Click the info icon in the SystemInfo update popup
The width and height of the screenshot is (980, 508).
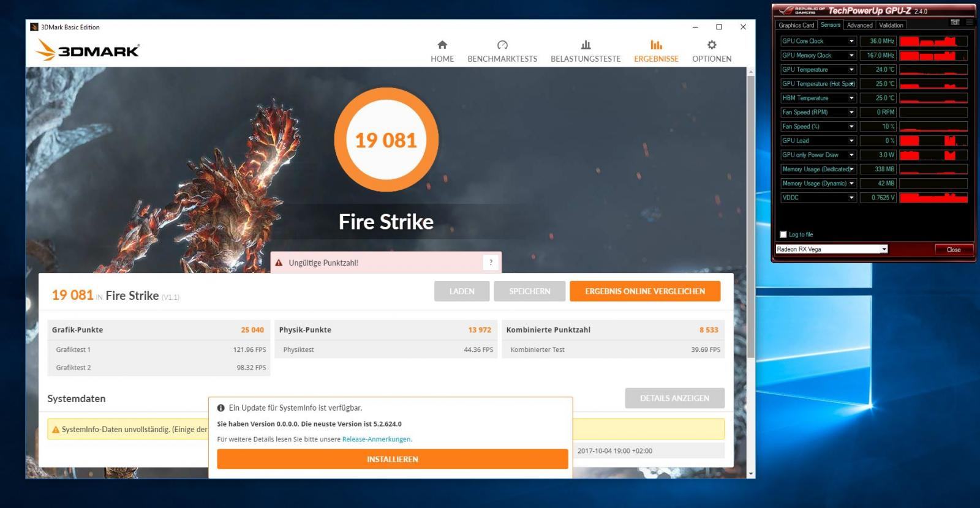[221, 408]
